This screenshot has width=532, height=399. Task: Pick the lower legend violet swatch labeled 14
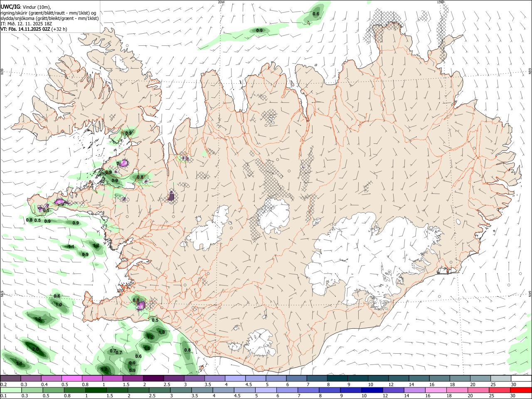[414, 390]
